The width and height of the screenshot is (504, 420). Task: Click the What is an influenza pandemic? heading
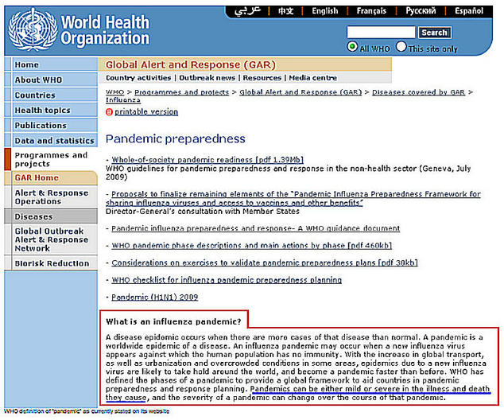click(x=173, y=322)
